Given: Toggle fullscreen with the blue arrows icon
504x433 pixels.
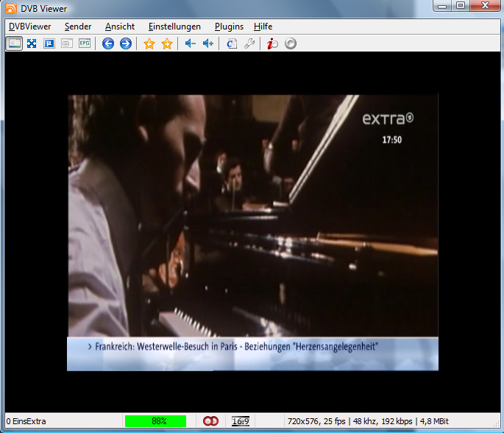Looking at the screenshot, I should coord(32,43).
